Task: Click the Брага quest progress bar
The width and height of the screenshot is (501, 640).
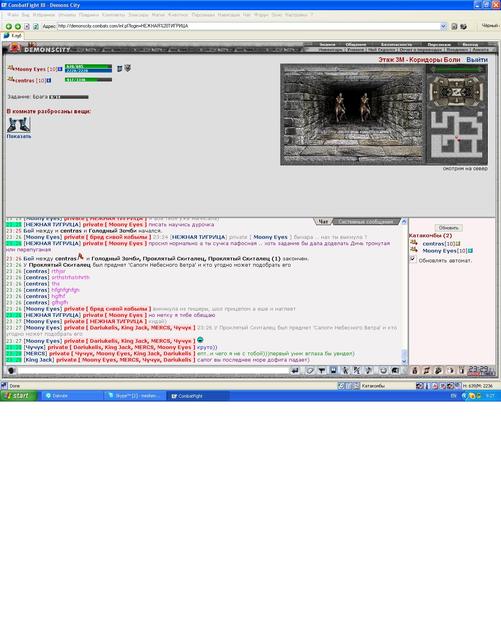Action: [x=69, y=97]
